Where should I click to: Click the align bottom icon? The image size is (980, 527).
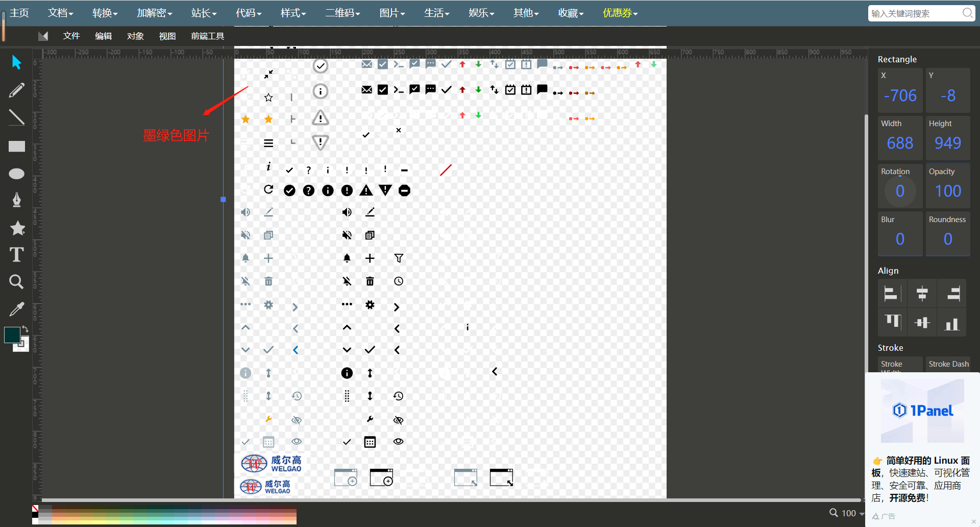[951, 323]
